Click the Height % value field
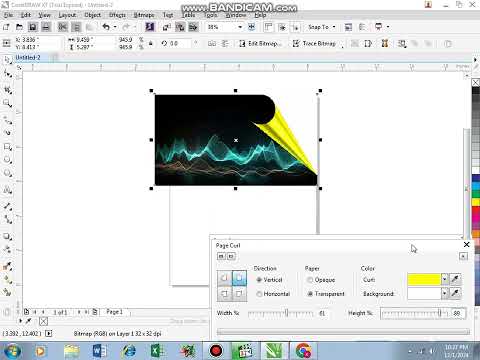The image size is (480, 360). tap(457, 313)
